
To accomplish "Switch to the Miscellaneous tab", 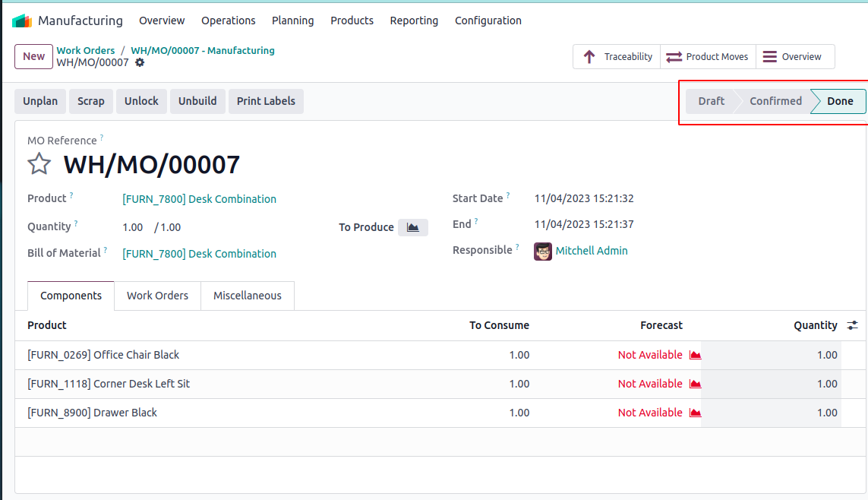I will 248,296.
